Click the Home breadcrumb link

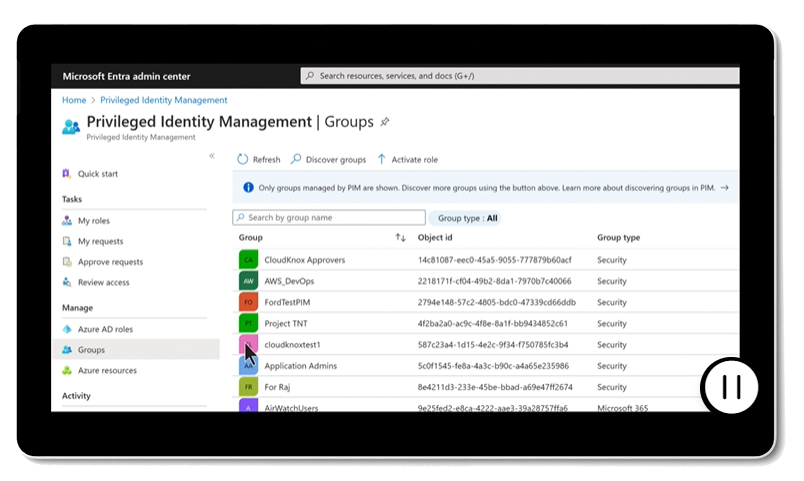click(x=73, y=100)
